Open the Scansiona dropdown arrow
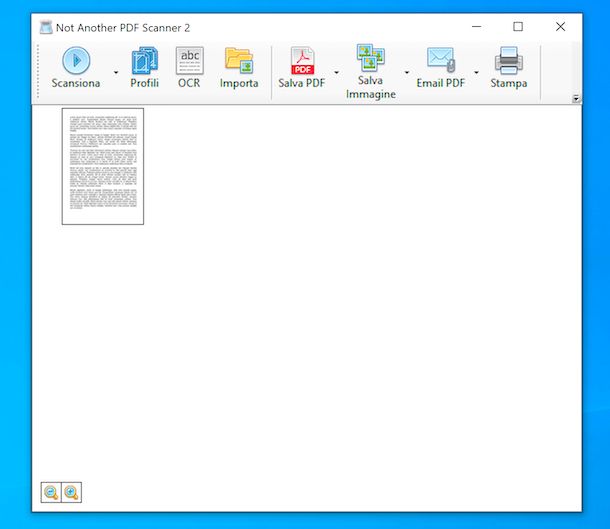 click(x=116, y=73)
